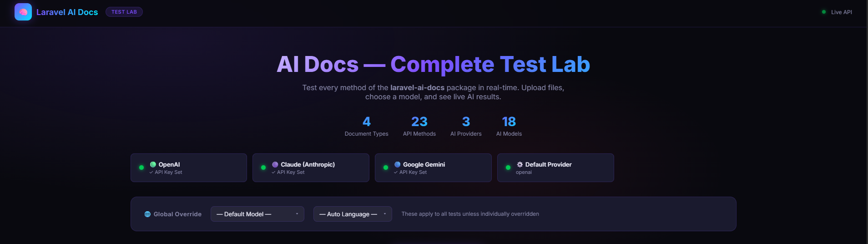Click the brain logo icon in header
Viewport: 868px width, 244px height.
[23, 12]
